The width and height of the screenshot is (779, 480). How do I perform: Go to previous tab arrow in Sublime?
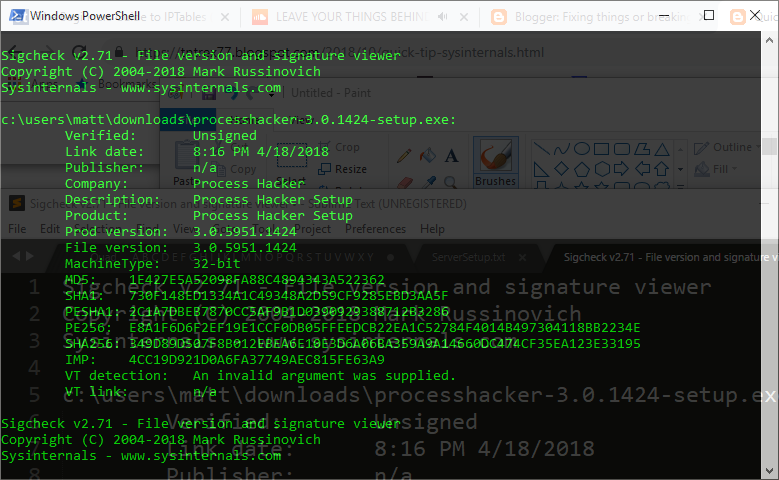16,256
